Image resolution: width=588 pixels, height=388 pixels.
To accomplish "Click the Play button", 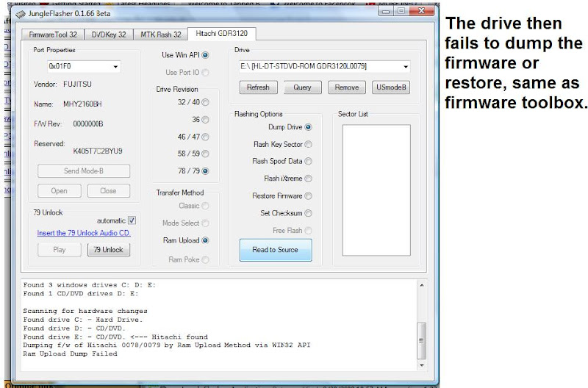I will click(60, 250).
